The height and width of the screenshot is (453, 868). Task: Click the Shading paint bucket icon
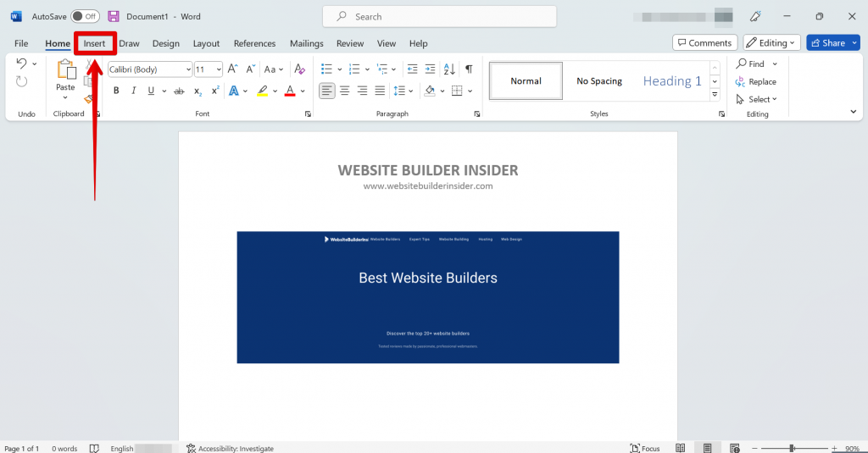(x=430, y=91)
